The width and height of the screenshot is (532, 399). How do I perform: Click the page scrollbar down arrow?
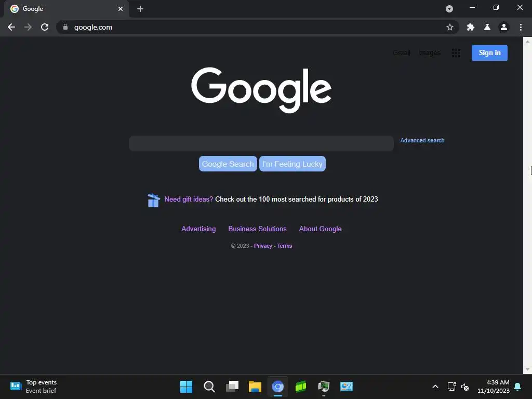tap(527, 369)
